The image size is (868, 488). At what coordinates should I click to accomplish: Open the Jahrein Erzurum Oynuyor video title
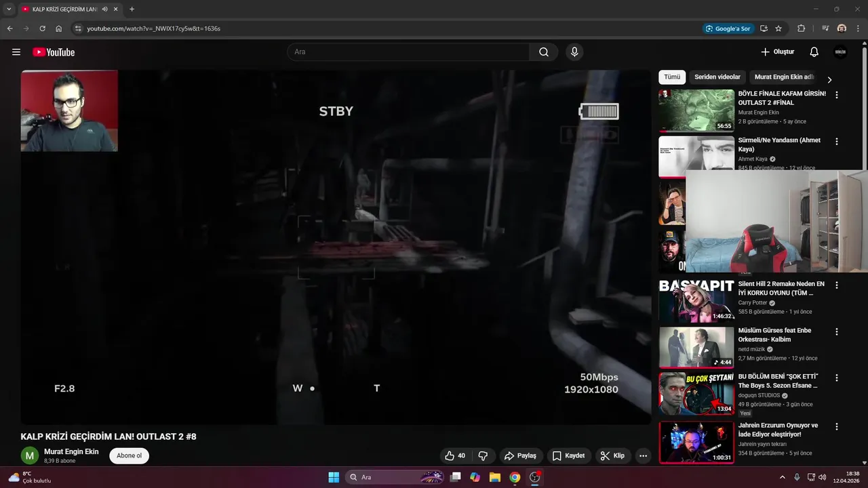778,430
